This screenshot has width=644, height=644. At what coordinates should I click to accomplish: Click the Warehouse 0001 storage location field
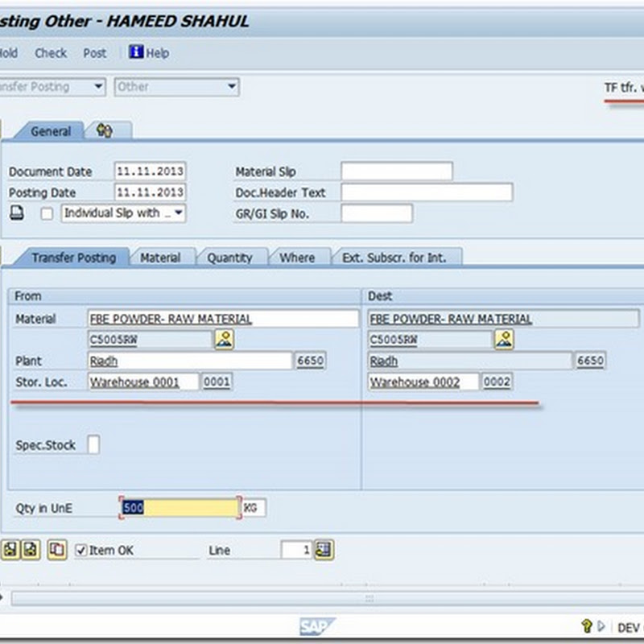[143, 382]
